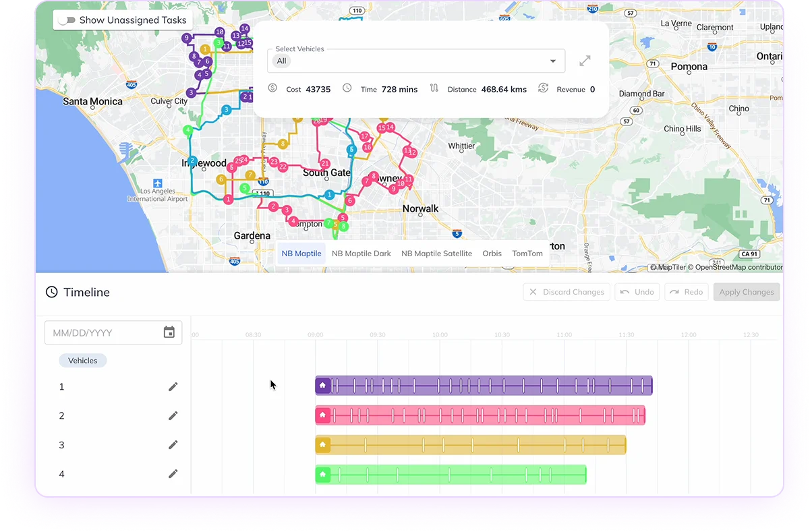812x532 pixels.
Task: Click the Cost dollar icon in stats panel
Action: [272, 88]
